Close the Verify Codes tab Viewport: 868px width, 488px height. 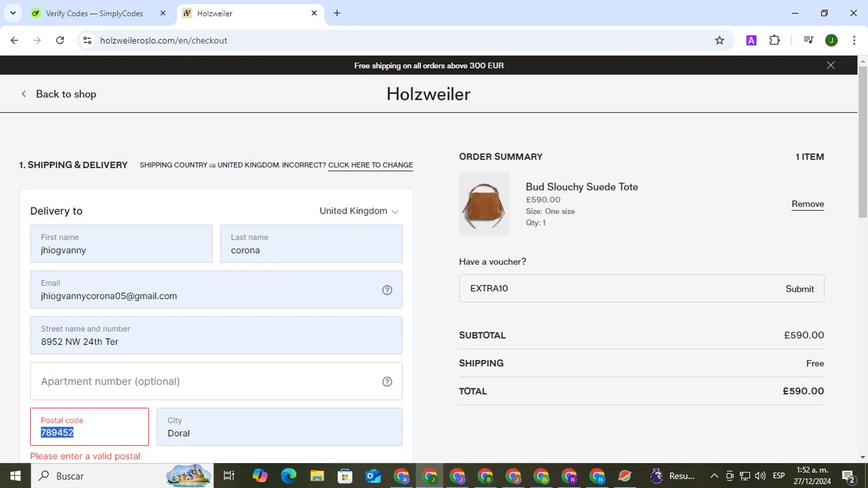(163, 13)
